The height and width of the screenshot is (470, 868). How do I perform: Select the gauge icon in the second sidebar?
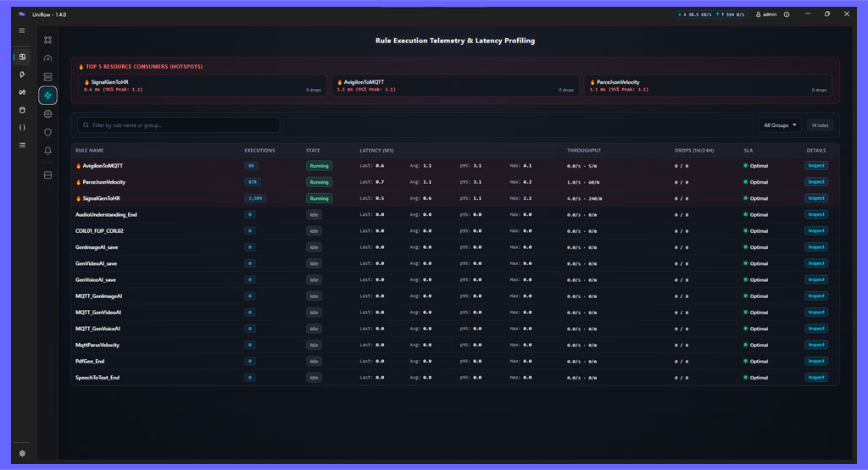click(x=48, y=58)
